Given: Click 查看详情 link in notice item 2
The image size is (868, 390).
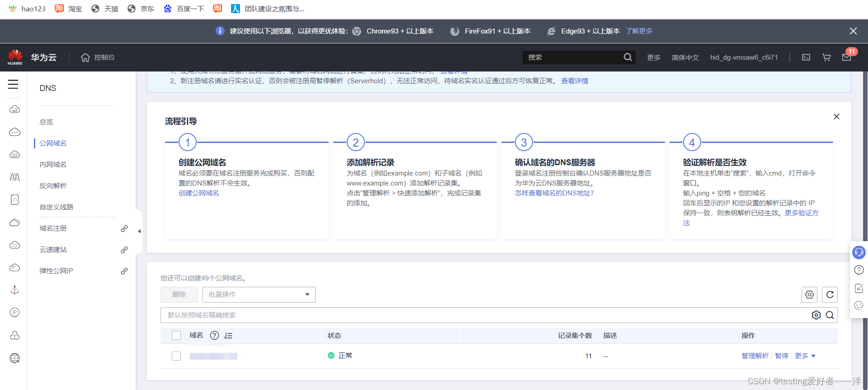Looking at the screenshot, I should [575, 81].
